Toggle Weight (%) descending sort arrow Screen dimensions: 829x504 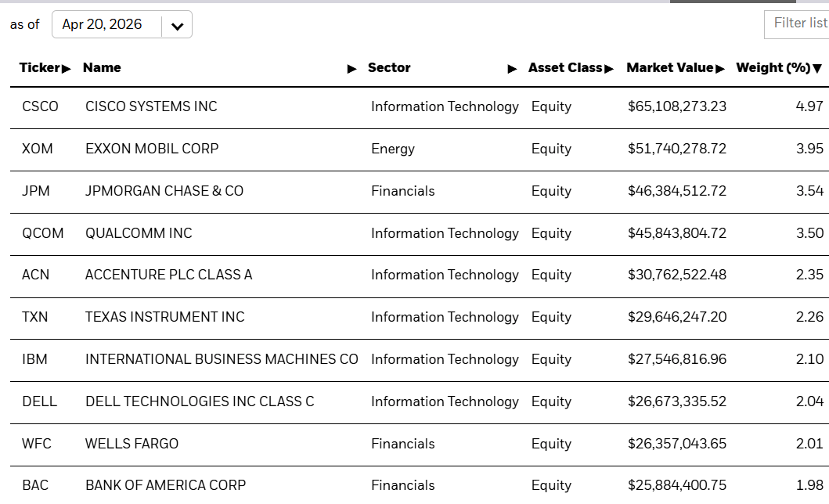click(x=817, y=69)
